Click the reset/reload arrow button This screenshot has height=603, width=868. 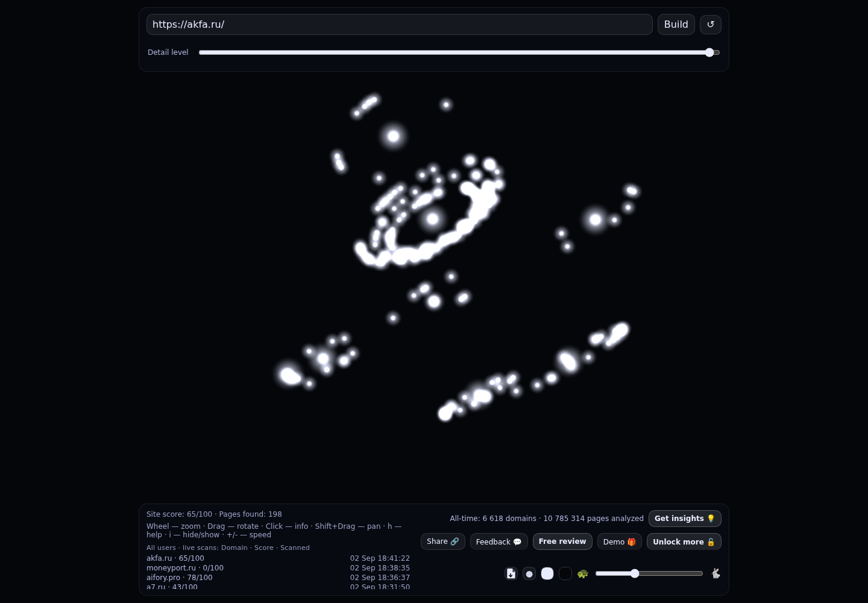pyautogui.click(x=711, y=25)
